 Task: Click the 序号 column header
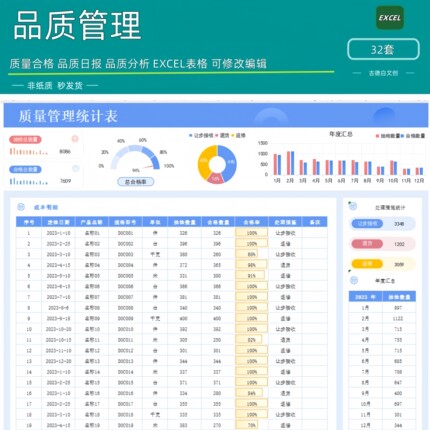coord(29,222)
